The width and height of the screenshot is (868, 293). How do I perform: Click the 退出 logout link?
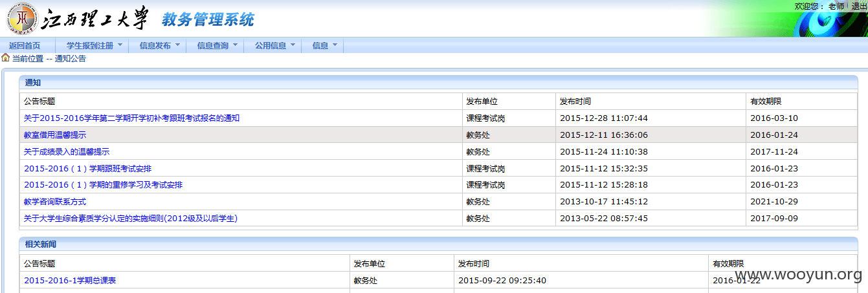(x=859, y=6)
